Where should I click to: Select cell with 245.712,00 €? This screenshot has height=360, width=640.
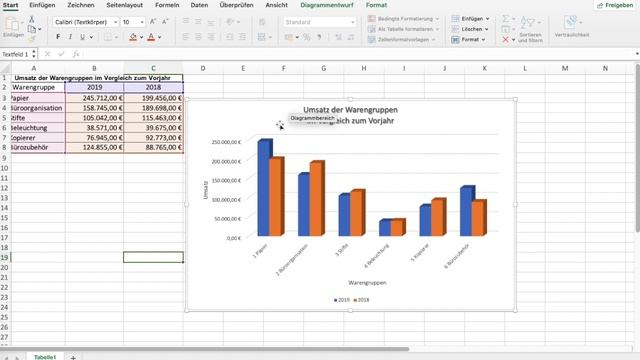94,98
